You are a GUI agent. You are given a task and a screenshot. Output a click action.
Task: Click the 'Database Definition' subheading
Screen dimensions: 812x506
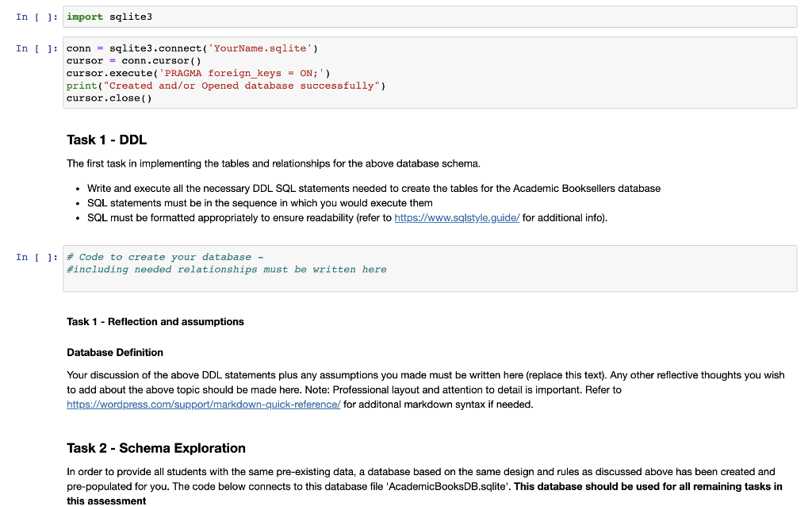115,352
